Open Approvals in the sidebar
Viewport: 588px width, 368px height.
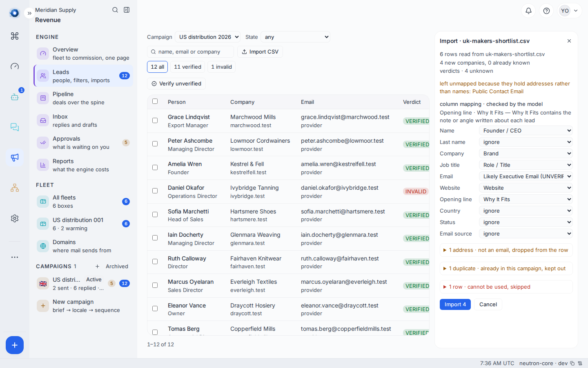pos(83,143)
